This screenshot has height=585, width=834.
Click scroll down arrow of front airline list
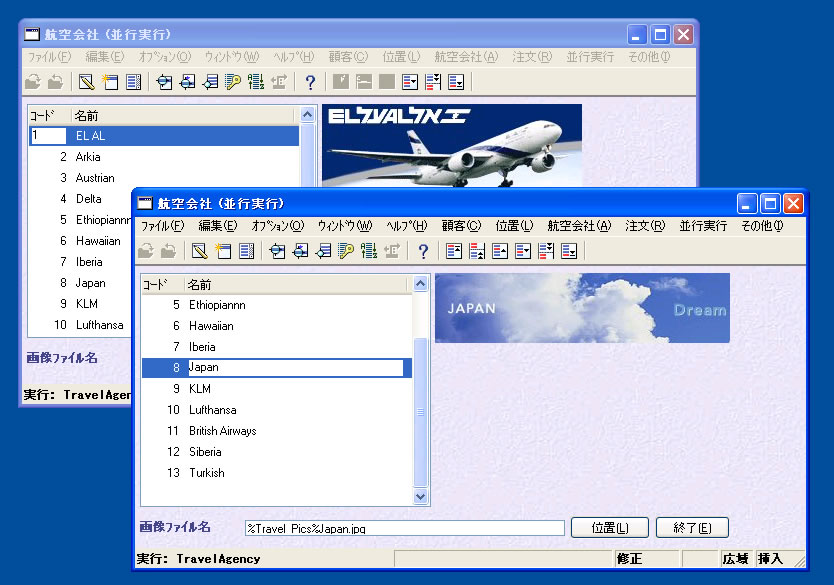[x=420, y=497]
